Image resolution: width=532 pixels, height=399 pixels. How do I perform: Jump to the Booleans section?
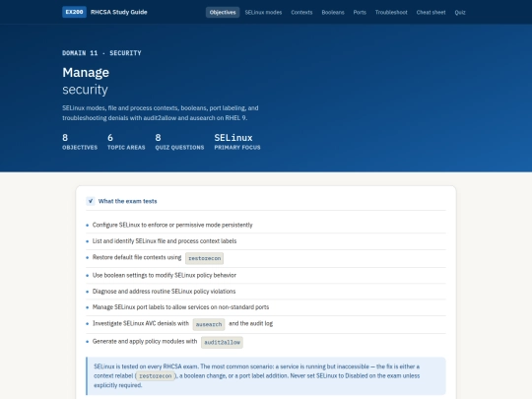point(333,12)
